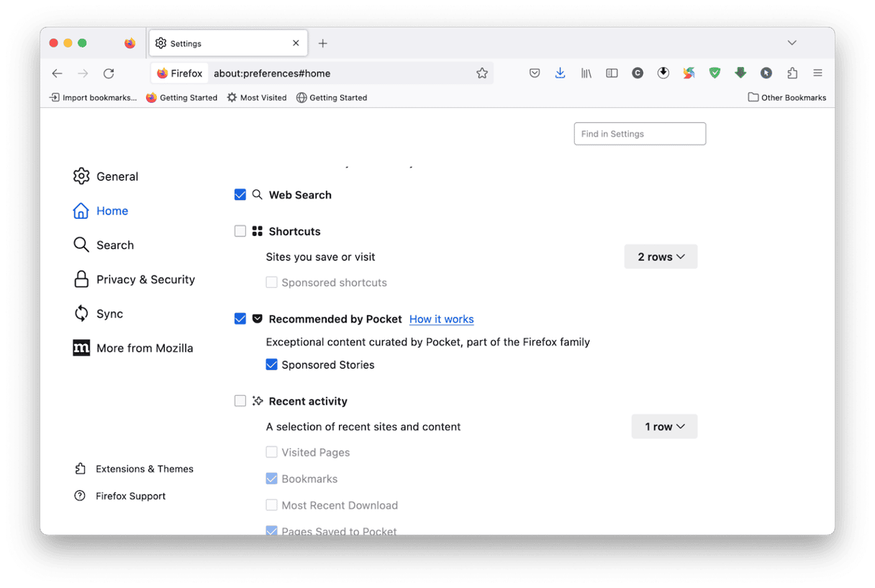875x588 pixels.
Task: Disable Recommended by Pocket
Action: [x=240, y=318]
